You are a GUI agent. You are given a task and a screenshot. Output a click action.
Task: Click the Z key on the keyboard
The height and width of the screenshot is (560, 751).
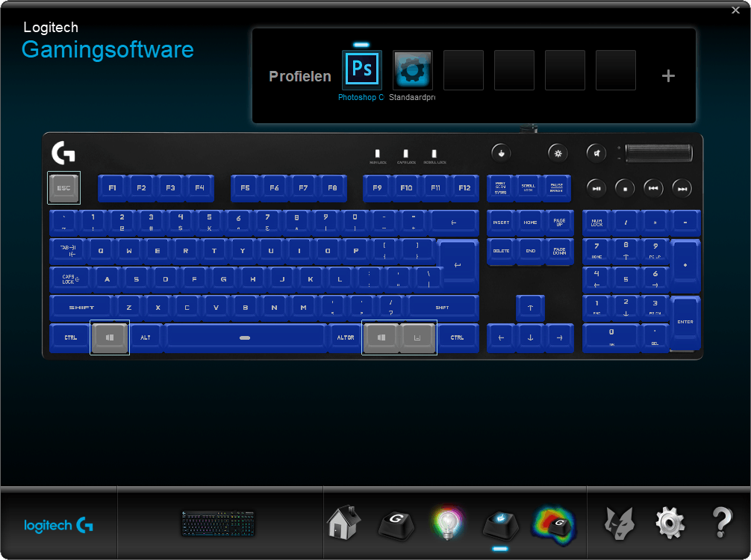tap(129, 308)
